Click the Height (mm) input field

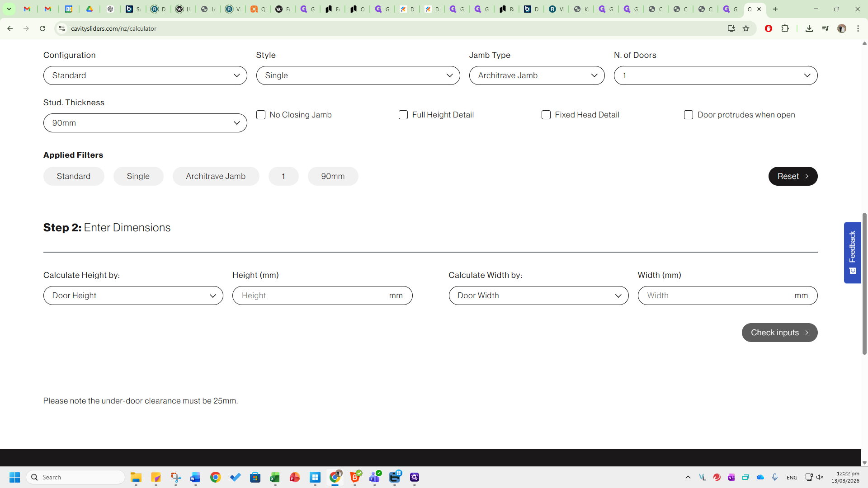pos(312,296)
